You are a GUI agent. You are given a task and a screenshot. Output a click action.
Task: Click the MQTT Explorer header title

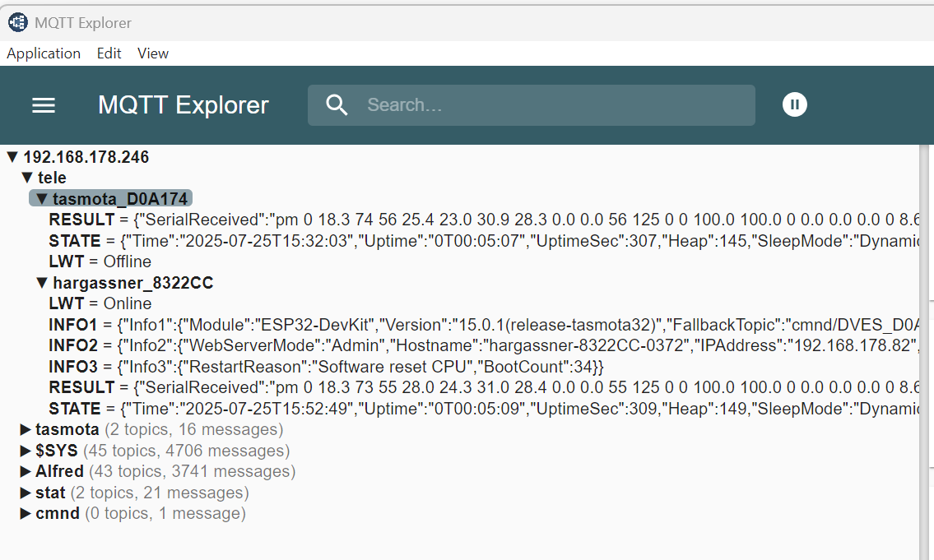184,105
